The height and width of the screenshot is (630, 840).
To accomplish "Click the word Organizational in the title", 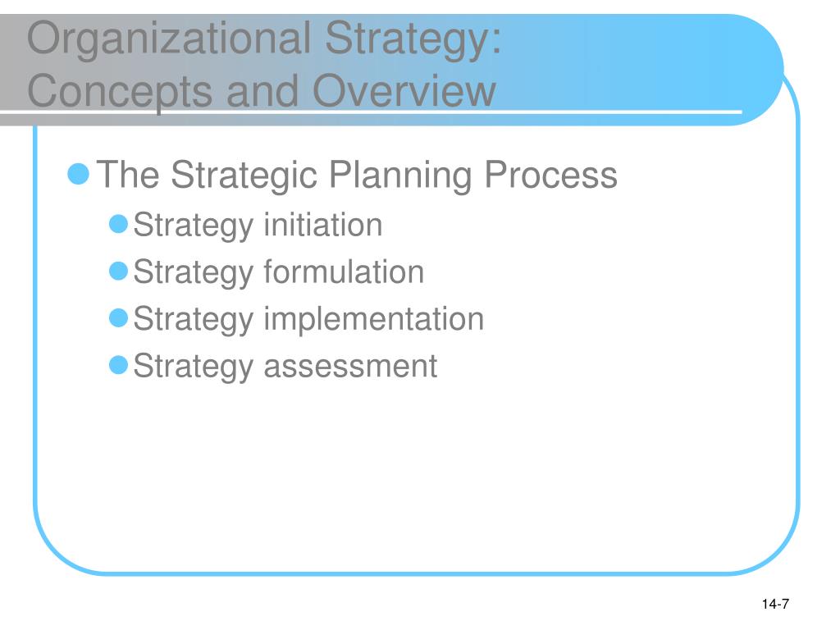I will pyautogui.click(x=169, y=39).
